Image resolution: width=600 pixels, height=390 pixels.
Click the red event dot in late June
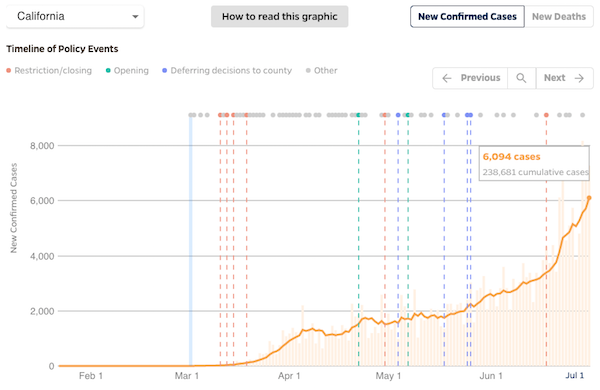[x=546, y=115]
